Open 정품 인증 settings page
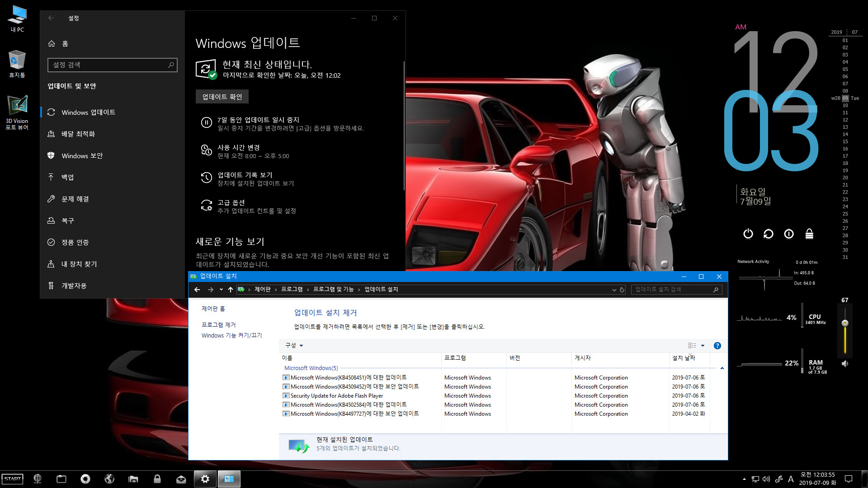Image resolution: width=868 pixels, height=488 pixels. coord(112,242)
